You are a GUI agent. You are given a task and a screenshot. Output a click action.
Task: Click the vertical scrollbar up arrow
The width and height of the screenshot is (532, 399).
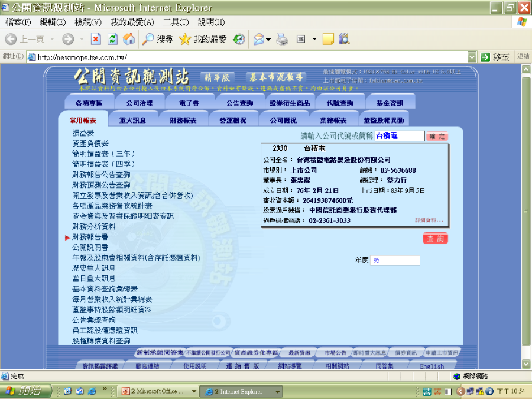pyautogui.click(x=525, y=70)
